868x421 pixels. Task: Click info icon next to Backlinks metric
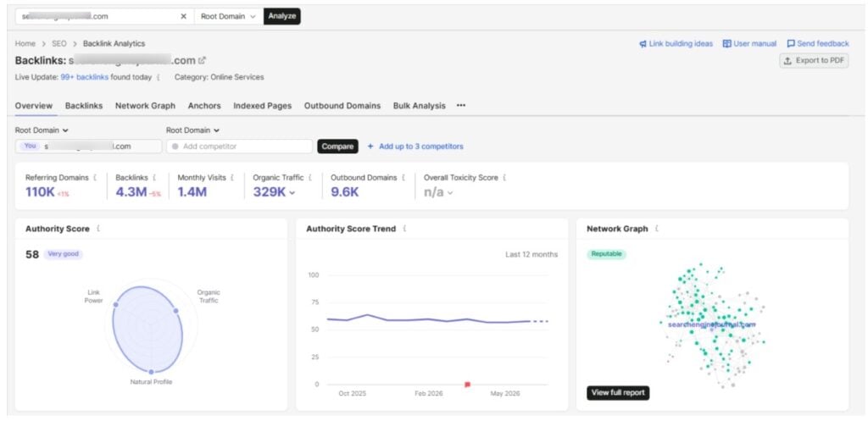(154, 178)
